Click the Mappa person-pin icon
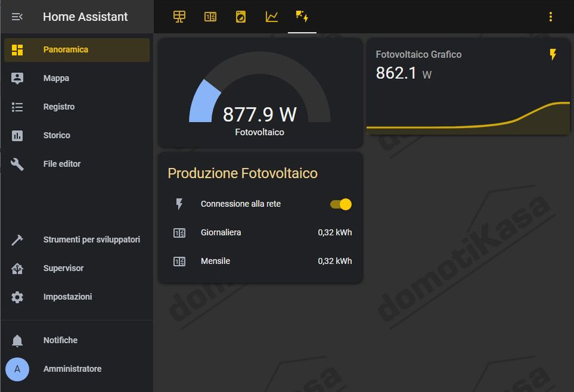The image size is (574, 392). pyautogui.click(x=17, y=78)
